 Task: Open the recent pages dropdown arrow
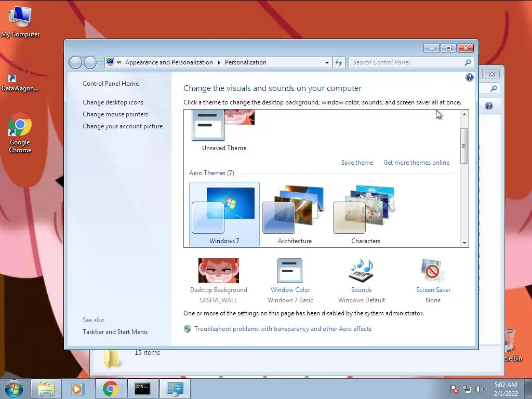pos(100,63)
